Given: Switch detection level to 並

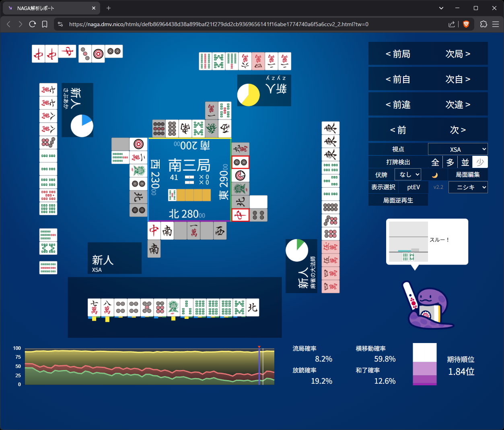Looking at the screenshot, I should (x=465, y=162).
